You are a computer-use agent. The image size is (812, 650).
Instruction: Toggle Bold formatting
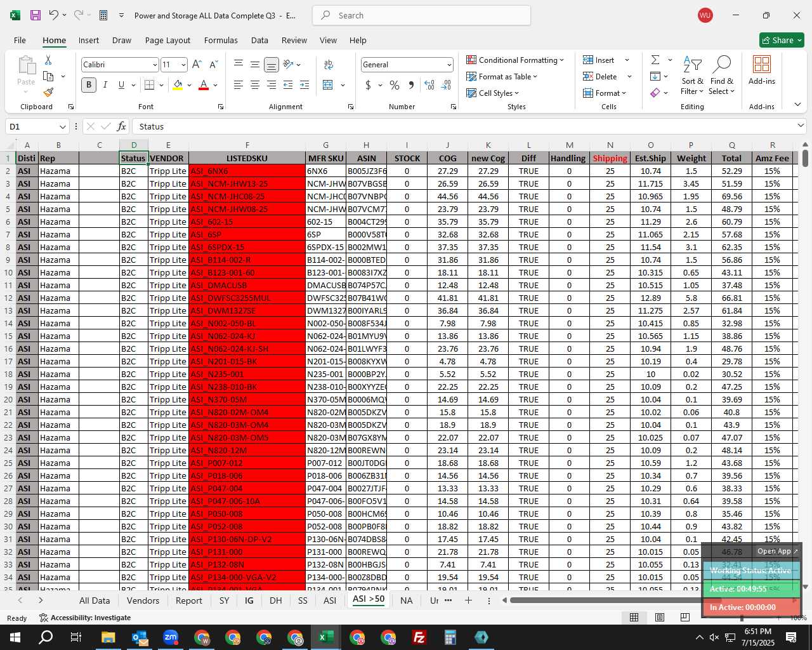(89, 84)
